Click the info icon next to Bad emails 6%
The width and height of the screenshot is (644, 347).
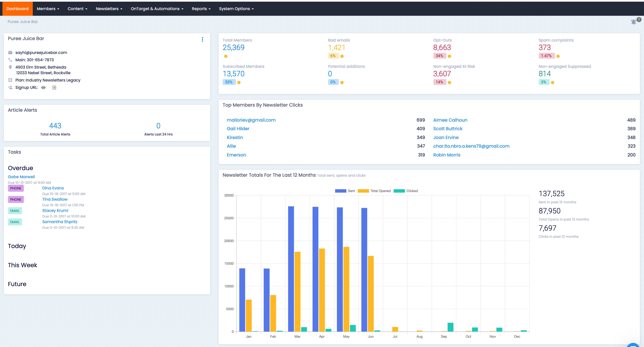point(342,56)
